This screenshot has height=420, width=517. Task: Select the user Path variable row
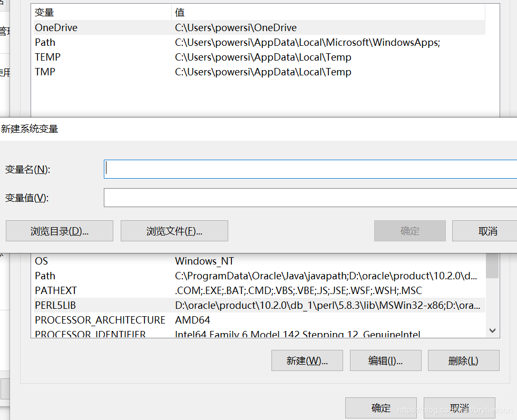(x=45, y=42)
